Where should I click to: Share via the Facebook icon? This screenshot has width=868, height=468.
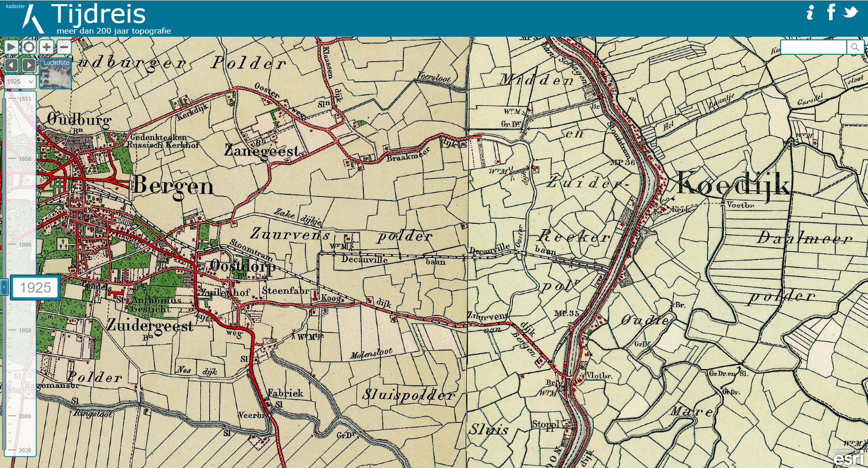click(x=831, y=12)
